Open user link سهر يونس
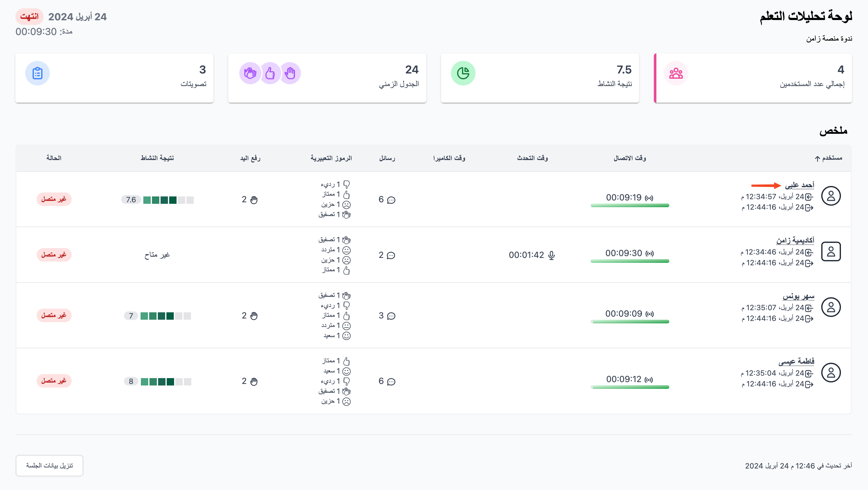The width and height of the screenshot is (868, 490). point(798,296)
